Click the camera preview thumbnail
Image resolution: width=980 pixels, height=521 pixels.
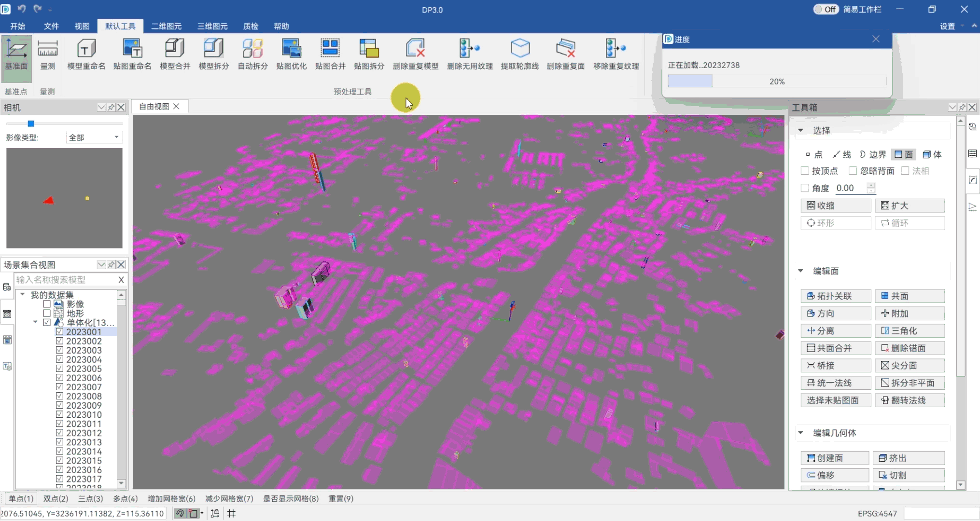point(64,198)
